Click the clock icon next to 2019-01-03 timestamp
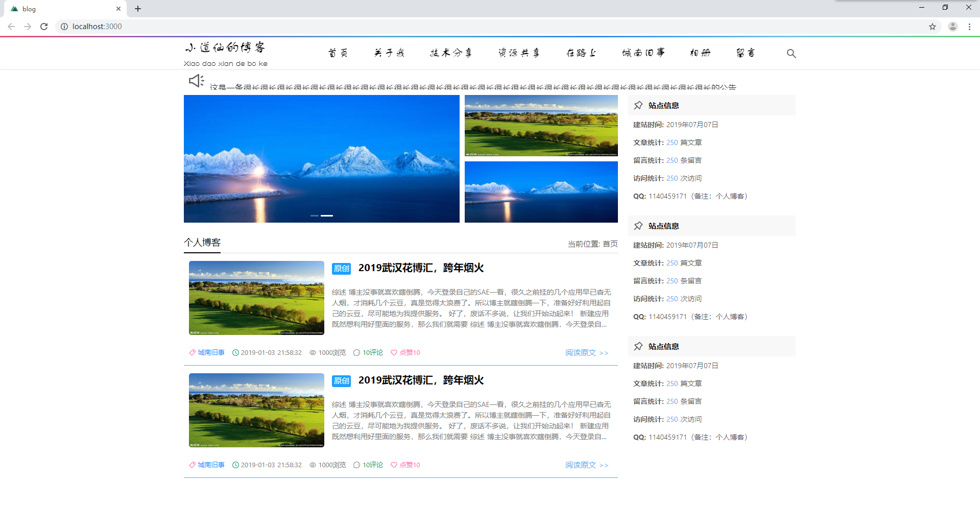 point(235,352)
